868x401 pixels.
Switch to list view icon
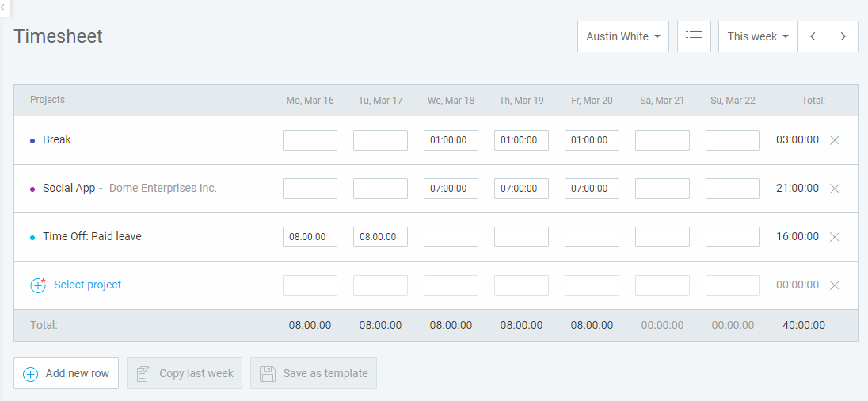694,36
